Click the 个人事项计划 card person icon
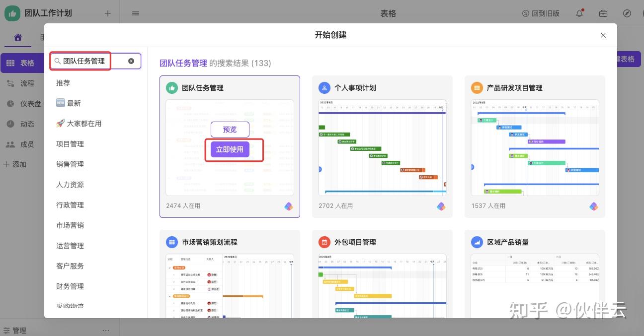The width and height of the screenshot is (644, 336). 324,88
